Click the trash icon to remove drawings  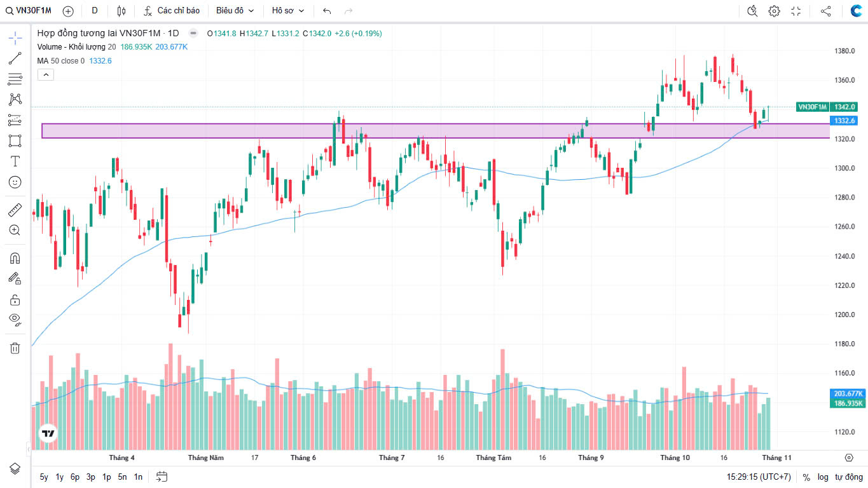[x=15, y=348]
